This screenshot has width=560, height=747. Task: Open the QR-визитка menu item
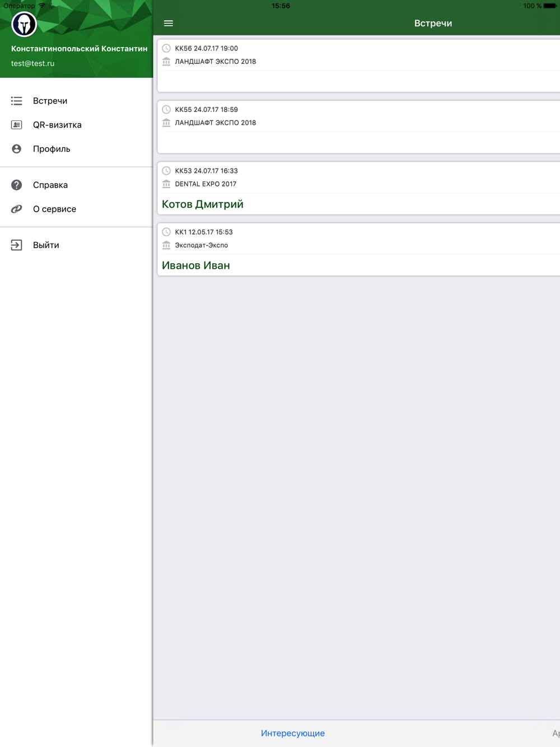pos(76,125)
